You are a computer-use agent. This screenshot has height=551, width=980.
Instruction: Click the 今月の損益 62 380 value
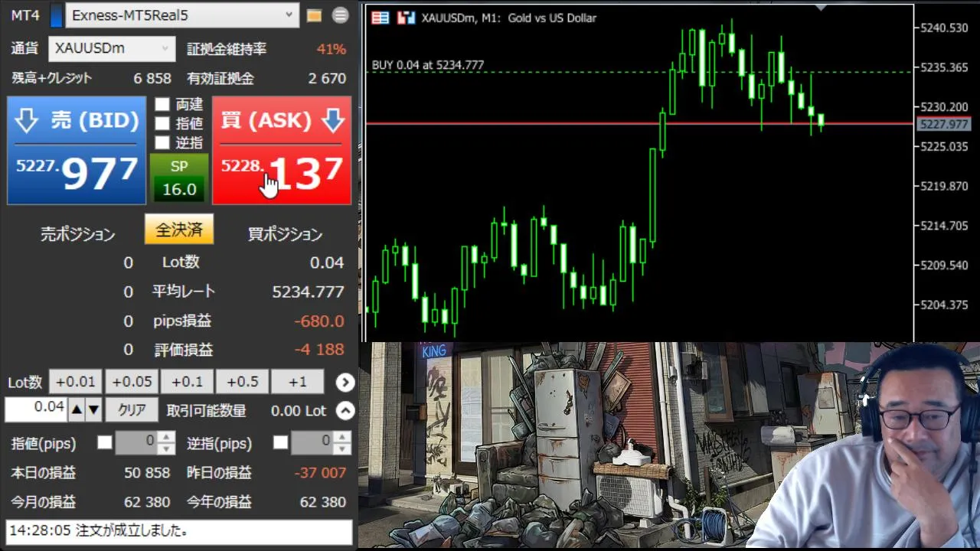click(147, 502)
